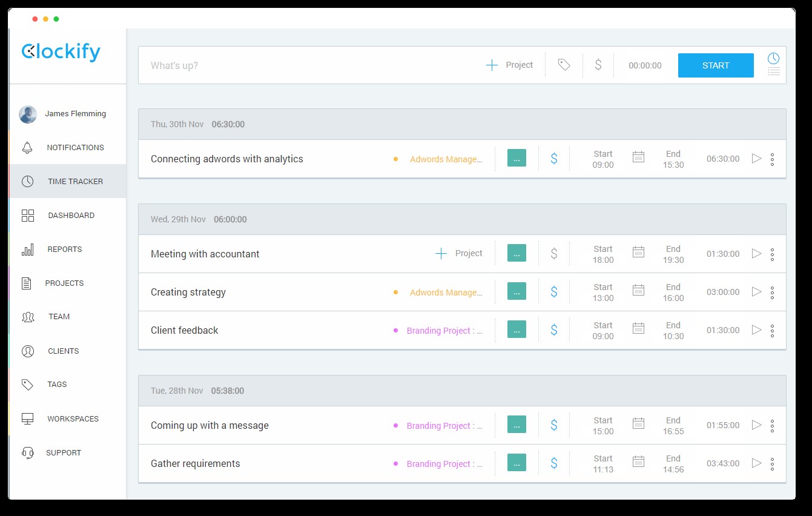The width and height of the screenshot is (812, 516).
Task: Continue tracking the Gather requirements entry
Action: 756,463
